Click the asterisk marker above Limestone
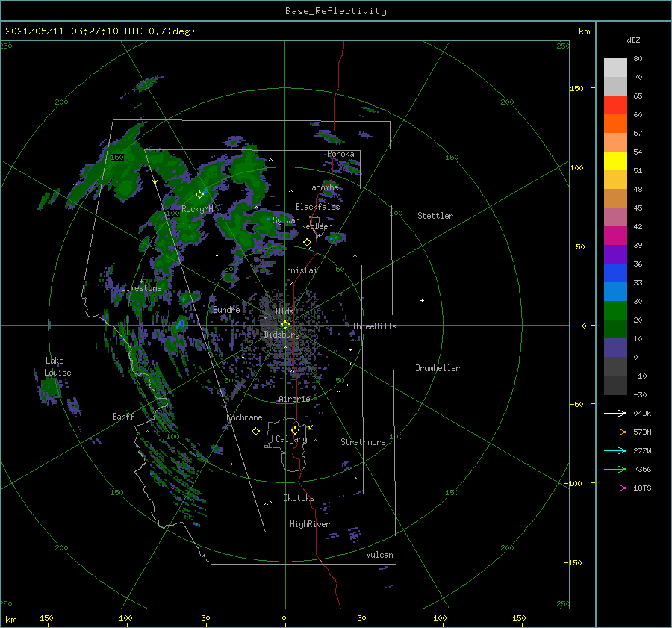672x628 pixels. [141, 282]
